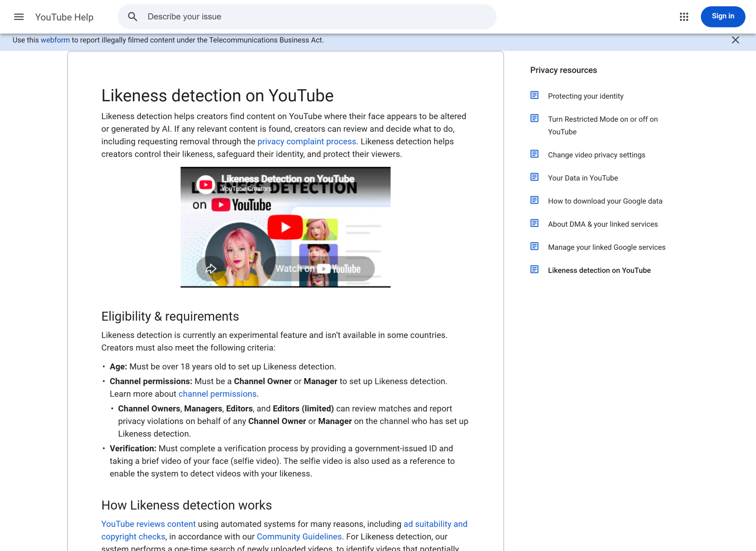Focus the Describe your issue search field
Image resolution: width=756 pixels, height=551 pixels.
coord(307,17)
